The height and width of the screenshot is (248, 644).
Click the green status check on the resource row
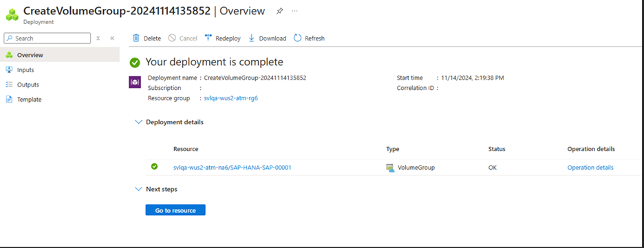click(x=154, y=166)
